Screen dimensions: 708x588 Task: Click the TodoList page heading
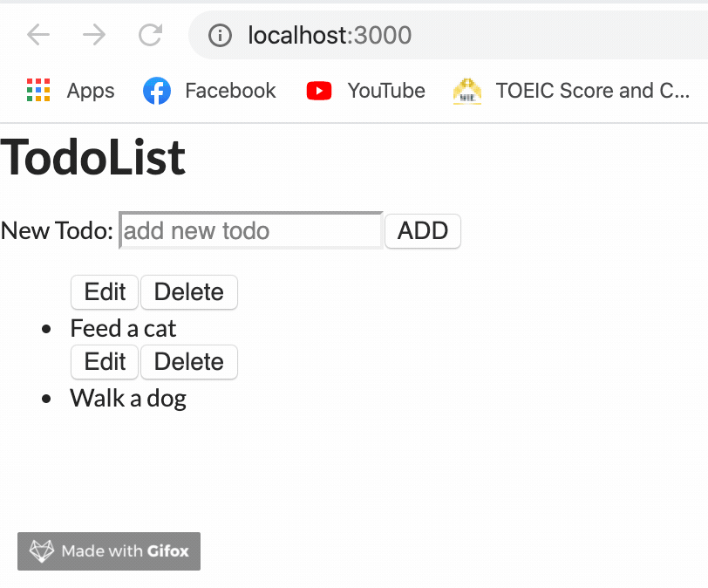(x=92, y=158)
